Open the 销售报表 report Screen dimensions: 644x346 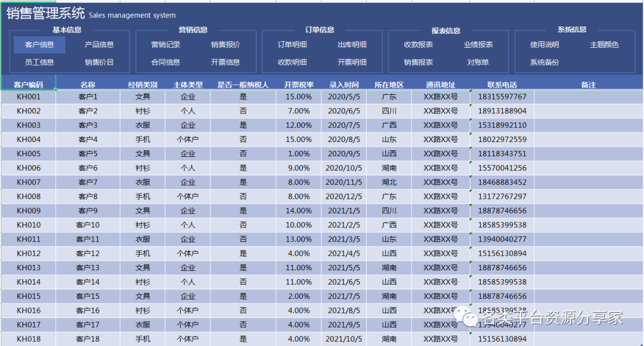418,62
